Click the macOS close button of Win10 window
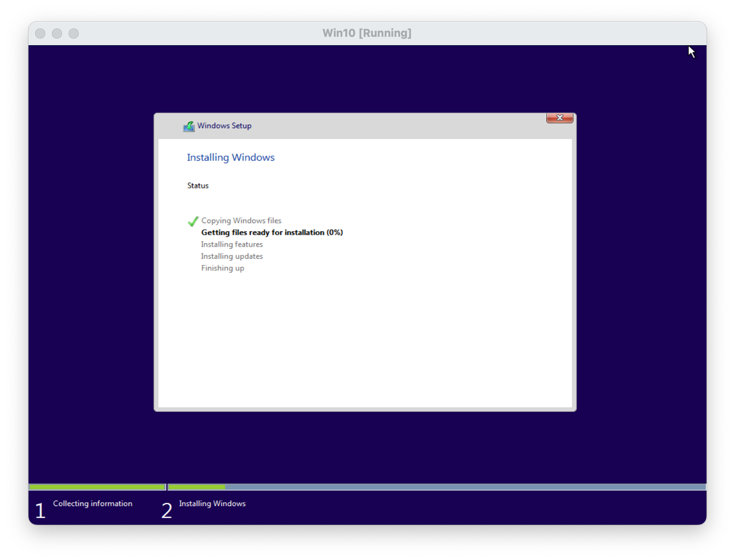Image resolution: width=735 pixels, height=560 pixels. [x=40, y=33]
